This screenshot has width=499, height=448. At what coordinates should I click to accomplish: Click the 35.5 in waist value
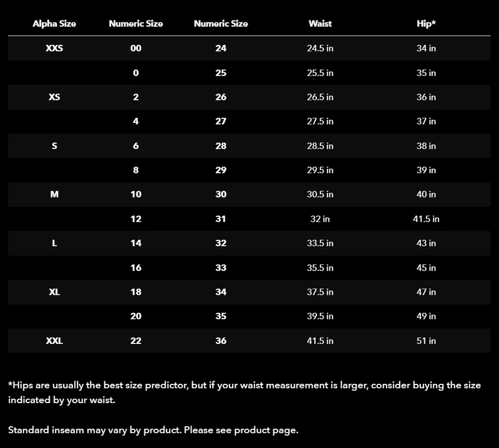320,268
